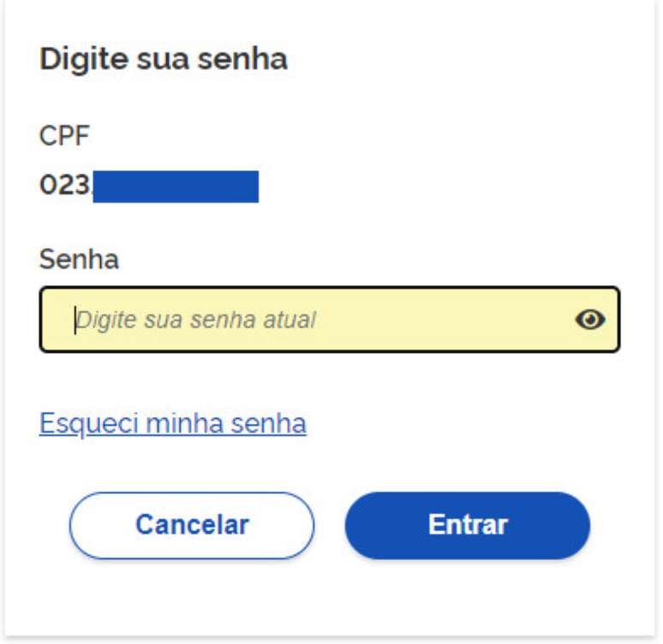Click the blue Entrar button
Screen dimensions: 663x644
(x=468, y=525)
